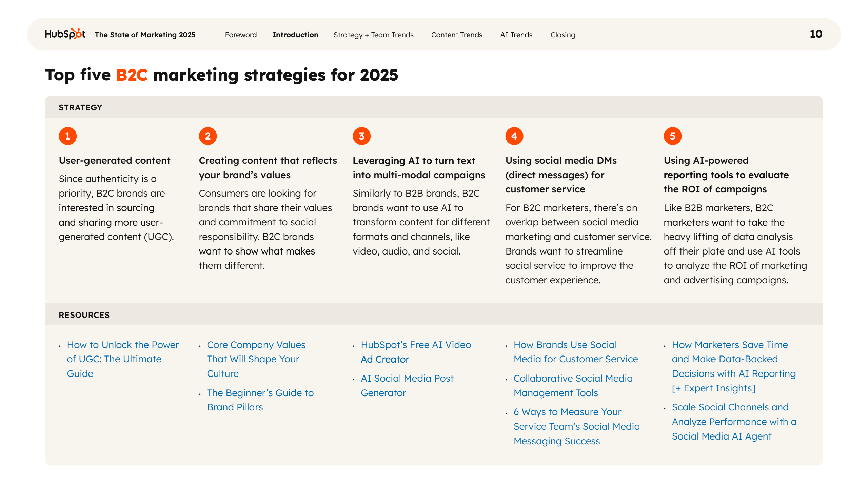Viewport: 868px width, 488px height.
Task: Click the B2C highlighted text in the title
Action: (x=132, y=75)
